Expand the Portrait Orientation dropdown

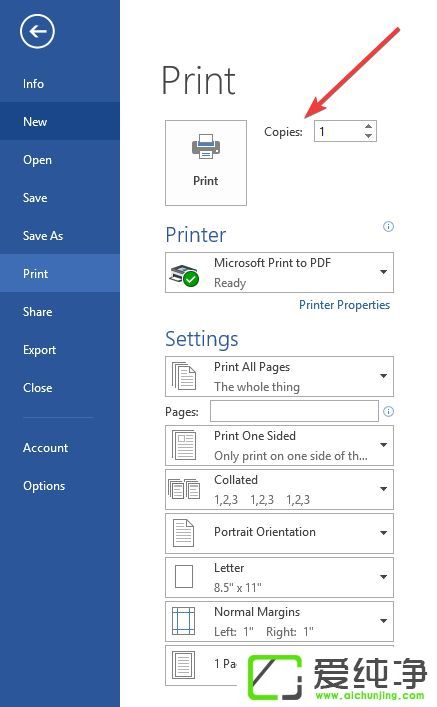pos(280,533)
